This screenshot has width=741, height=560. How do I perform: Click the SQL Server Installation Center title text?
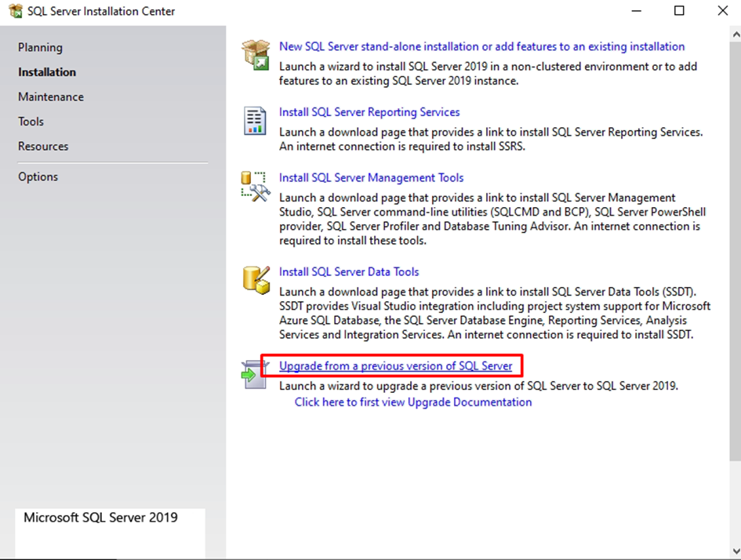101,11
